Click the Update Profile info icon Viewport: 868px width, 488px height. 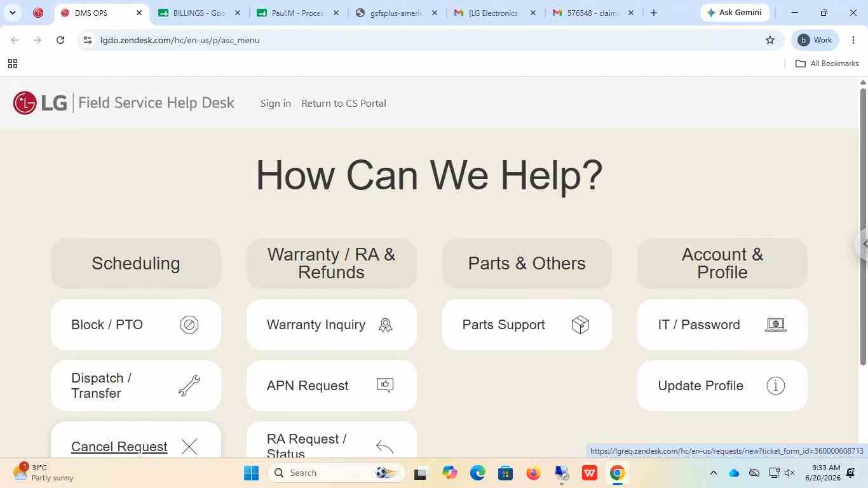pos(776,386)
